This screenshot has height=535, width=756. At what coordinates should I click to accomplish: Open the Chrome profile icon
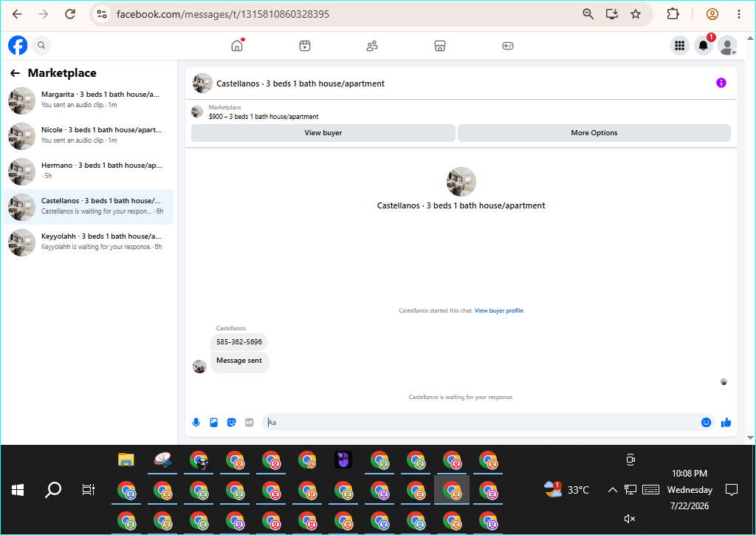pyautogui.click(x=712, y=14)
